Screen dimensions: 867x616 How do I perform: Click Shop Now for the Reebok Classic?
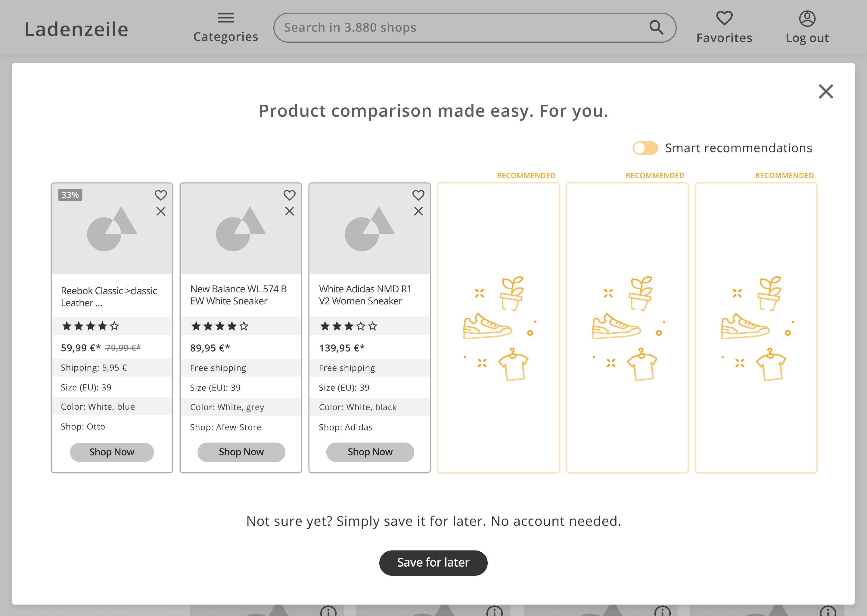[x=112, y=452]
